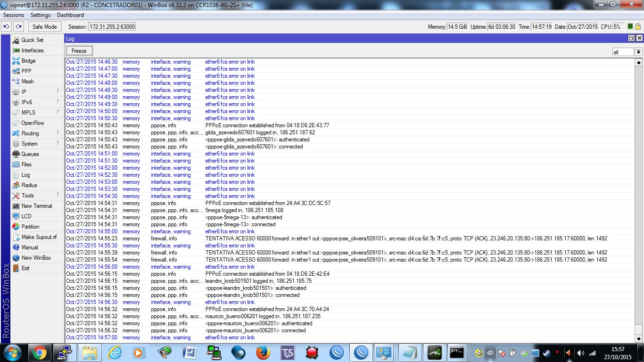Open the Sessions menu

(14, 15)
